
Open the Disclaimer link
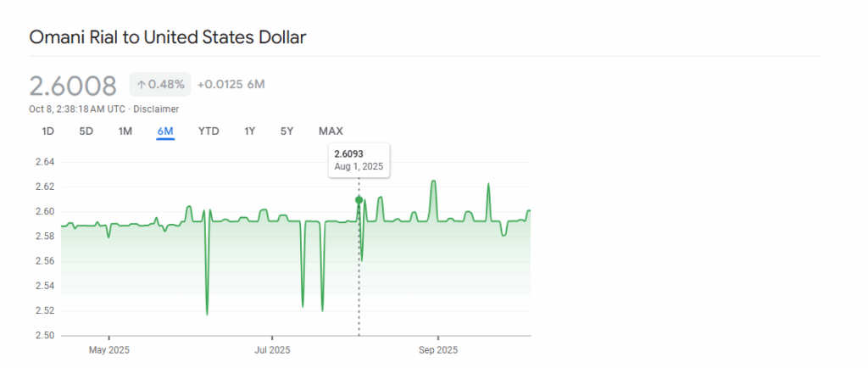(x=156, y=109)
